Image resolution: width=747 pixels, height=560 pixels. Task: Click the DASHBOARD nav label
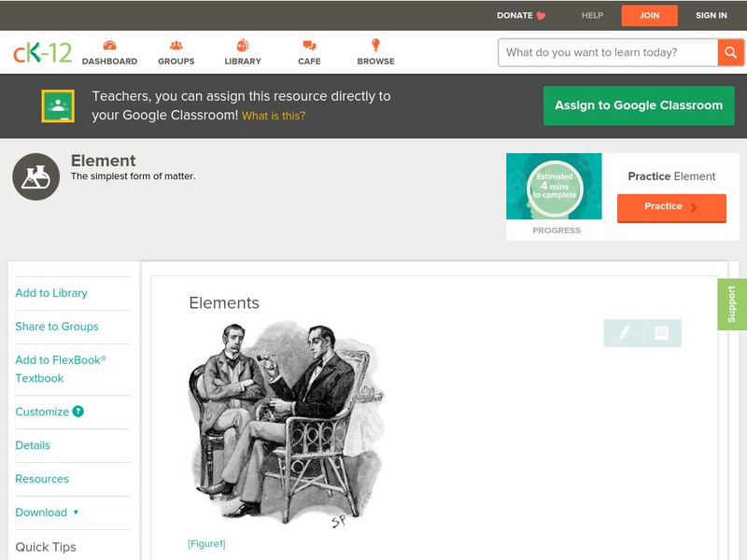(x=109, y=61)
